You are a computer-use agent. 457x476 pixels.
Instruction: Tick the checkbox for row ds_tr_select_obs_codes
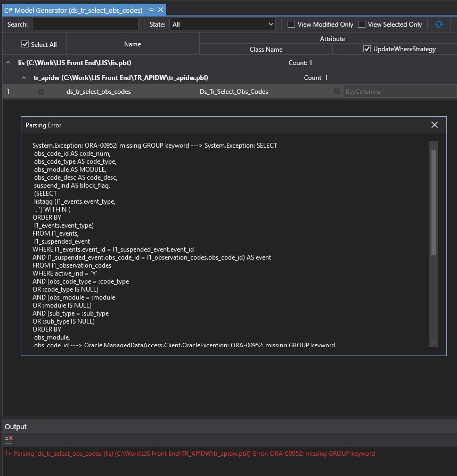coord(41,92)
